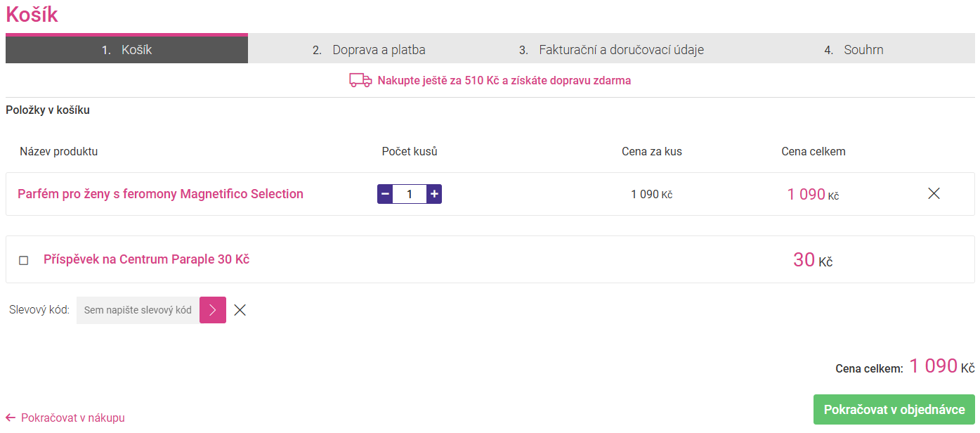Click the Košík page heading
980x433 pixels.
click(32, 15)
